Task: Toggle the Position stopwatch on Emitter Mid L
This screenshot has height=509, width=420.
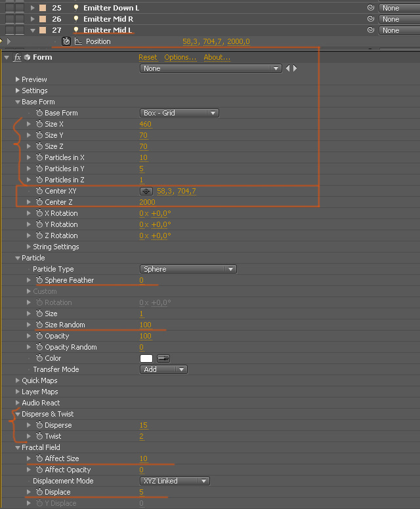Action: (x=66, y=41)
